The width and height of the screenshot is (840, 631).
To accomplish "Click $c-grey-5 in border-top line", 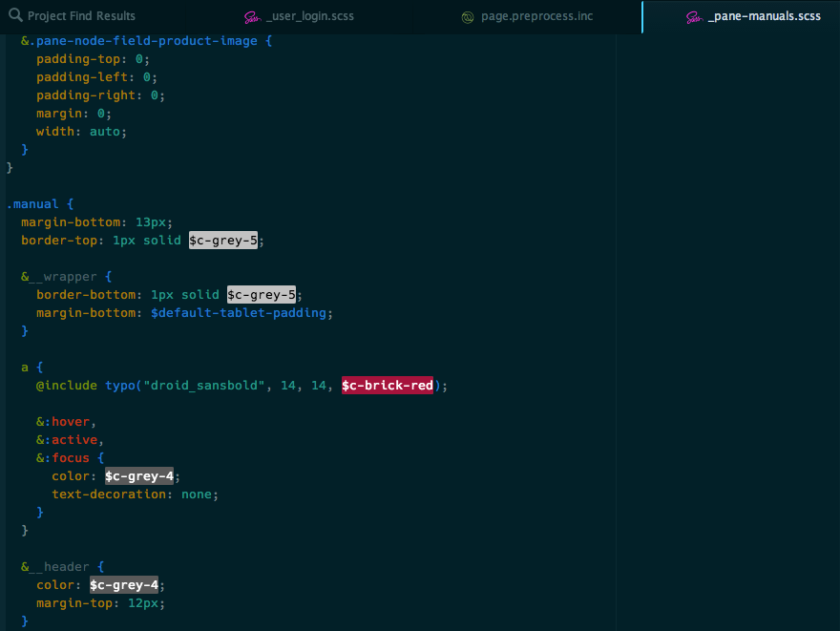I will [223, 240].
